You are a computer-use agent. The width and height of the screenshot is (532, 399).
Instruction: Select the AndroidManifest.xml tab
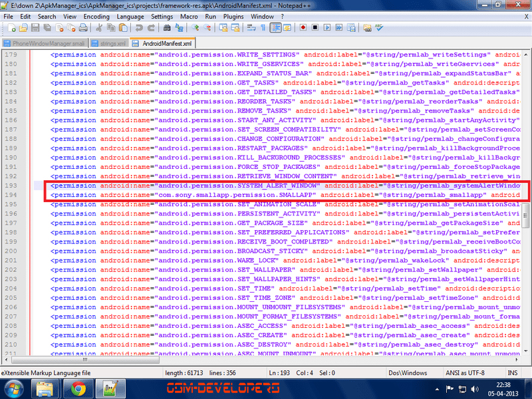pos(163,43)
